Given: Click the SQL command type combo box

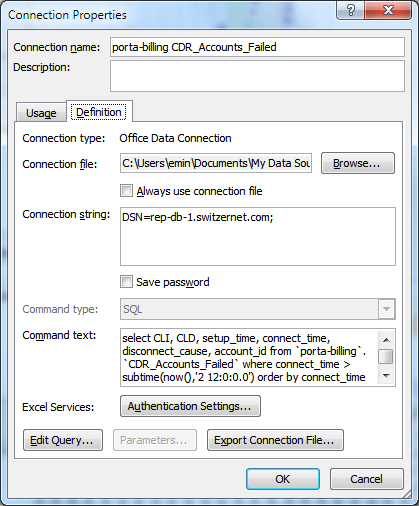Looking at the screenshot, I should click(258, 309).
